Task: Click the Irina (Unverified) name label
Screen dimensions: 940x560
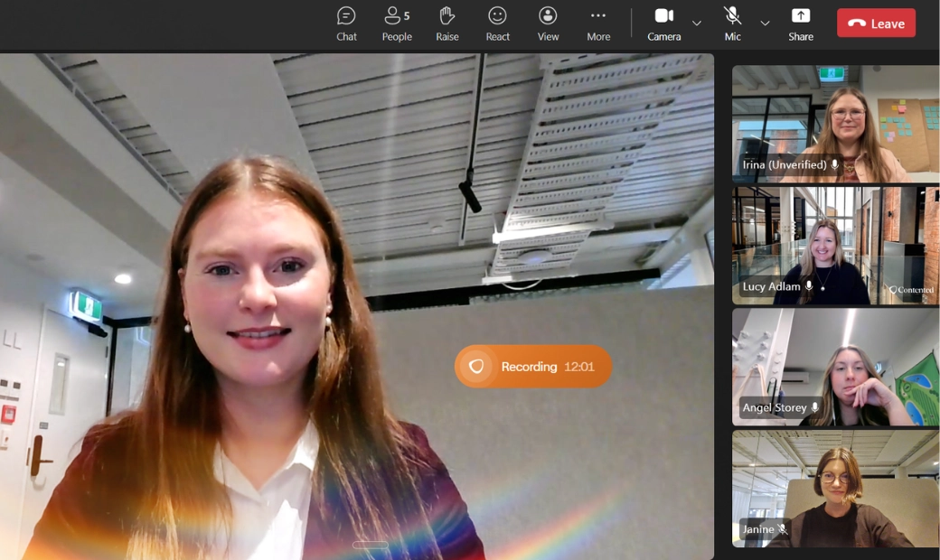Action: 785,164
